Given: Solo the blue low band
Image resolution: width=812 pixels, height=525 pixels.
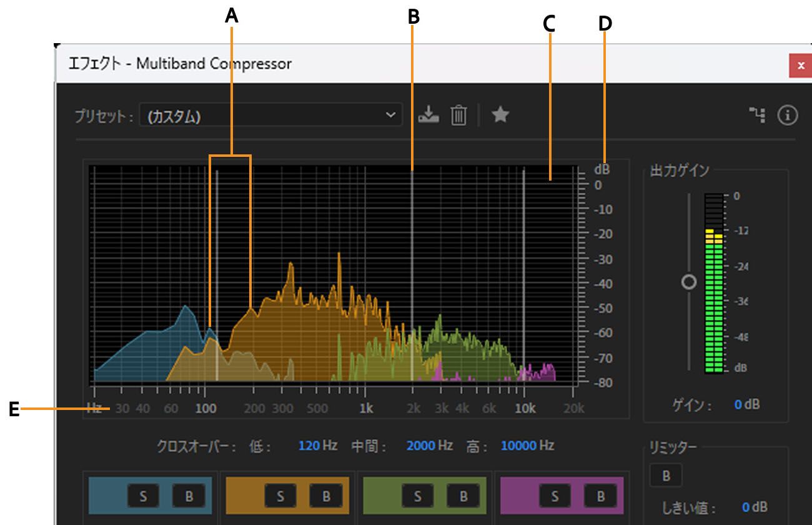Looking at the screenshot, I should [143, 496].
